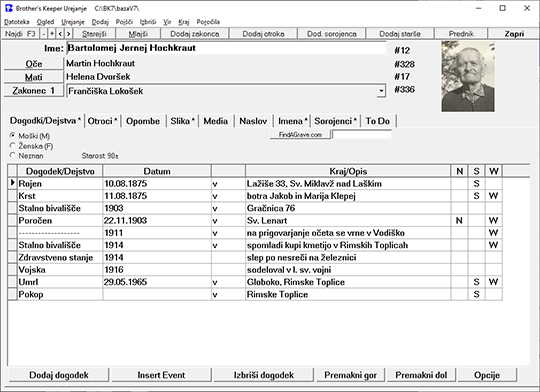The height and width of the screenshot is (392, 540).
Task: Open the Izbriši menu
Action: click(148, 22)
